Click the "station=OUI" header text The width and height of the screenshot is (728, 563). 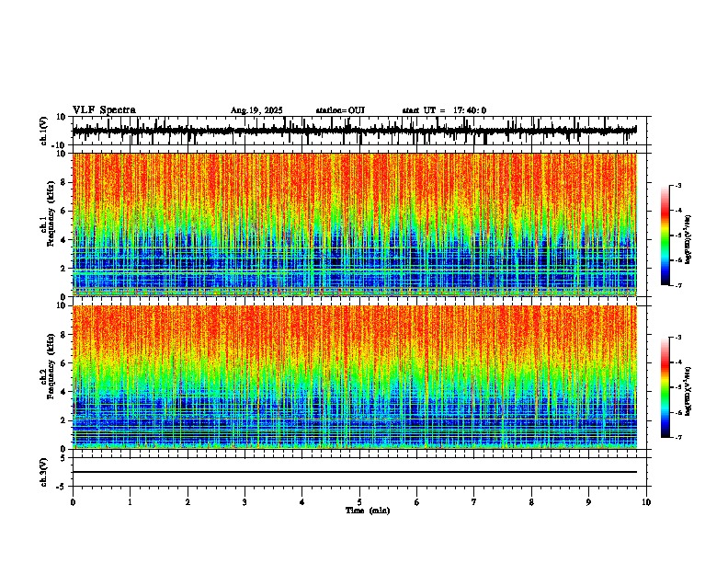pos(340,110)
